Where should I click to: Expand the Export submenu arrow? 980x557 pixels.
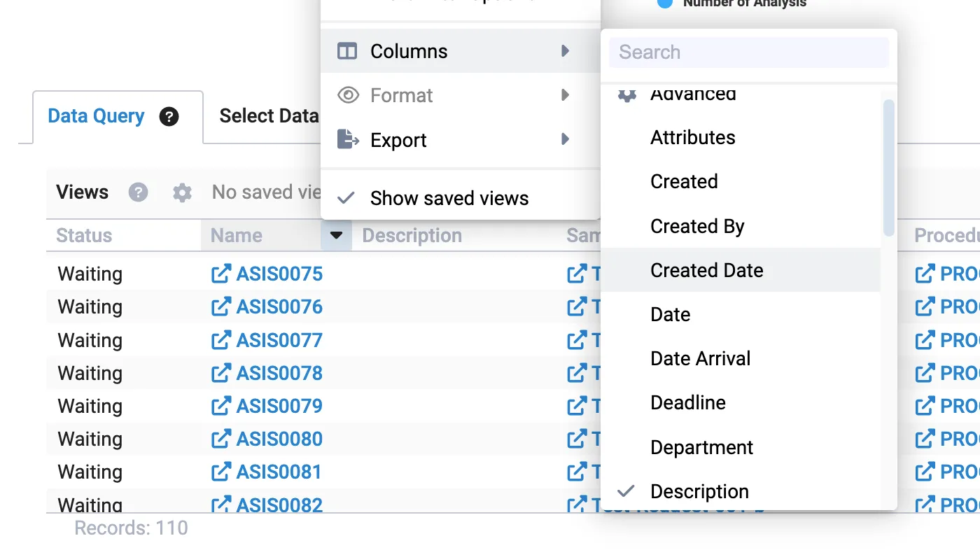tap(566, 139)
